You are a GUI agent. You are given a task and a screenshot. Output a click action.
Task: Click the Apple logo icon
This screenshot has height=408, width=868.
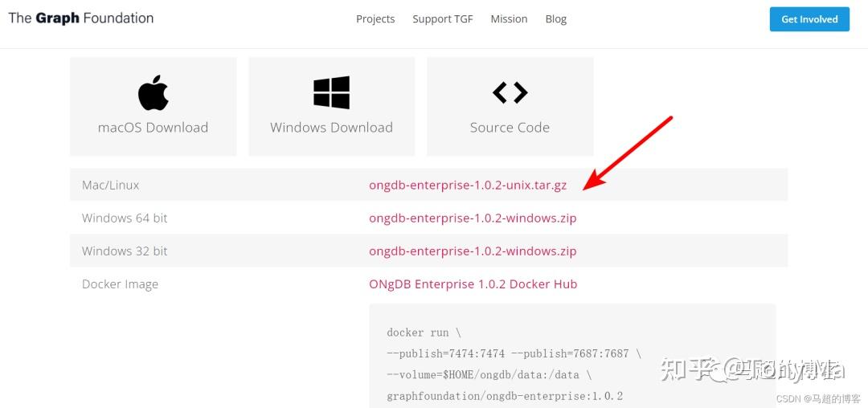tap(154, 93)
